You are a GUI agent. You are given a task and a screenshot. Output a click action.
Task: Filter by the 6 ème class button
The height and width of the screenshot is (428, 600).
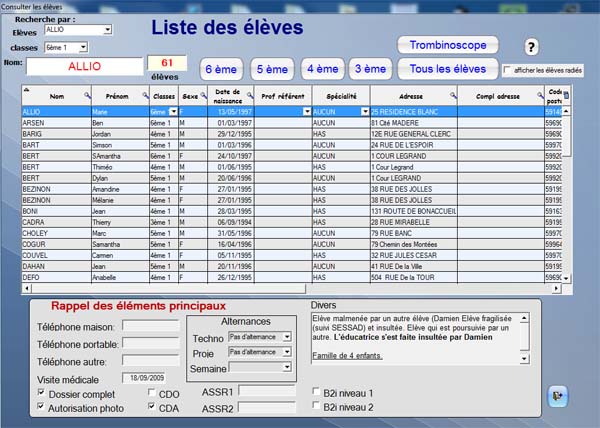point(221,69)
